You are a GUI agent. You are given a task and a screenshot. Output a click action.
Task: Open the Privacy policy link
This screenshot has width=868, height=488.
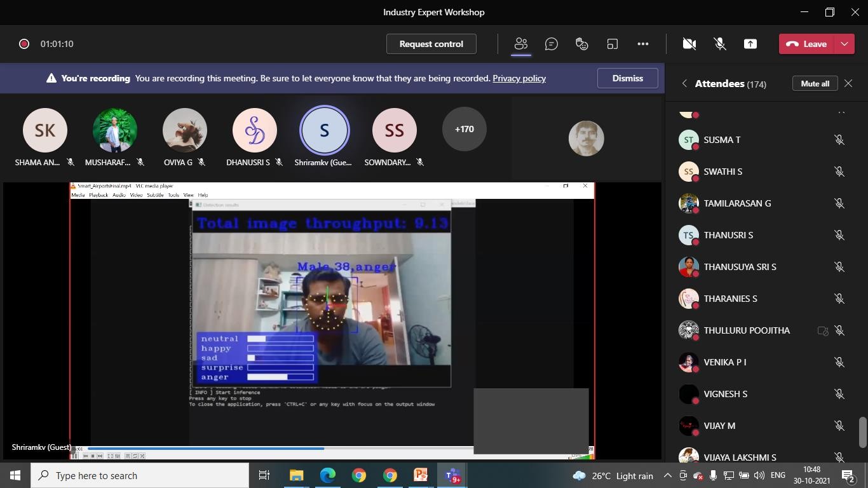click(519, 78)
